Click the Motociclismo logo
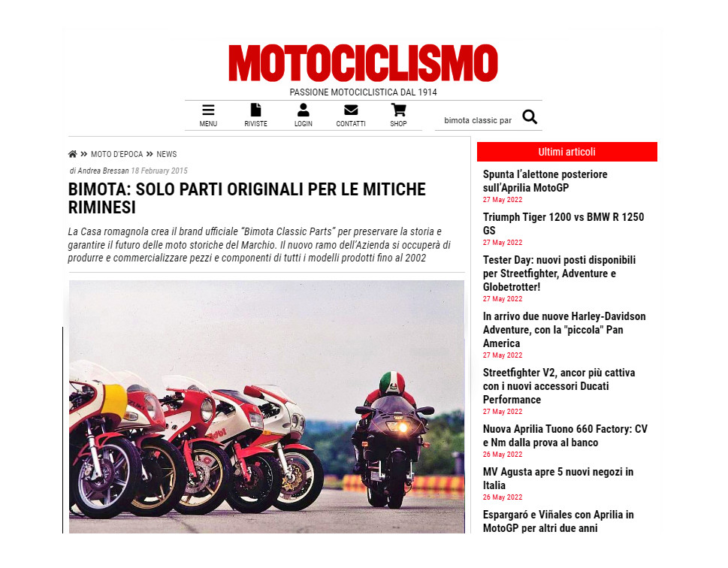The image size is (728, 568). point(363,63)
